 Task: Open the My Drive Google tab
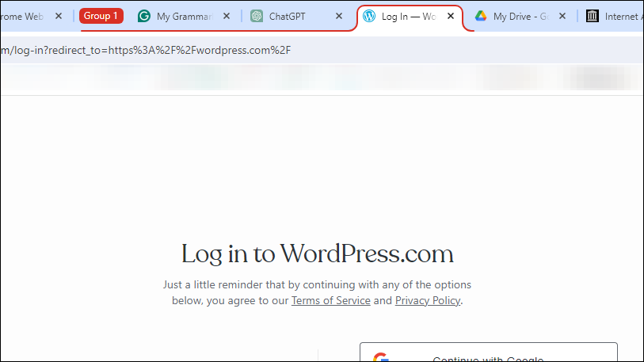coord(520,17)
